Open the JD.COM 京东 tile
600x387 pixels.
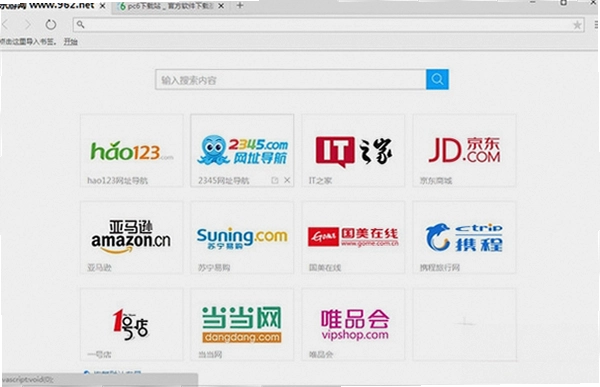464,150
